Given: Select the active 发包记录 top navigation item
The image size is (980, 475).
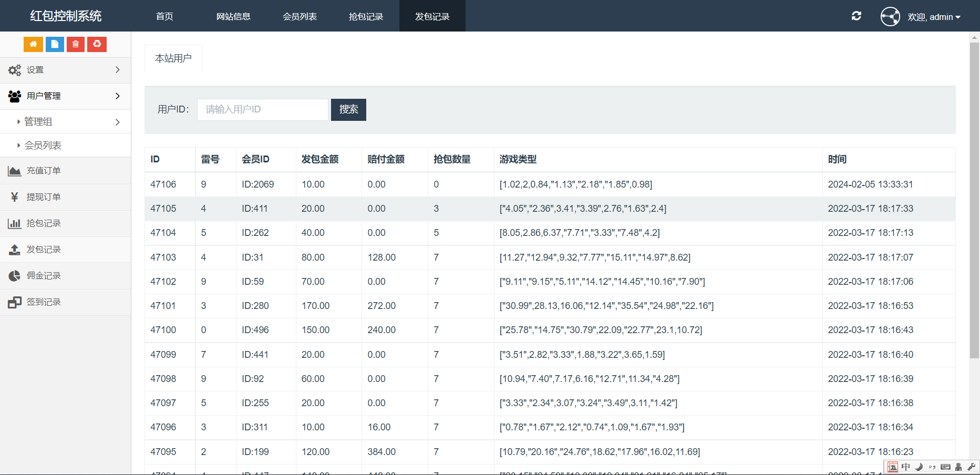Looking at the screenshot, I should pyautogui.click(x=432, y=16).
